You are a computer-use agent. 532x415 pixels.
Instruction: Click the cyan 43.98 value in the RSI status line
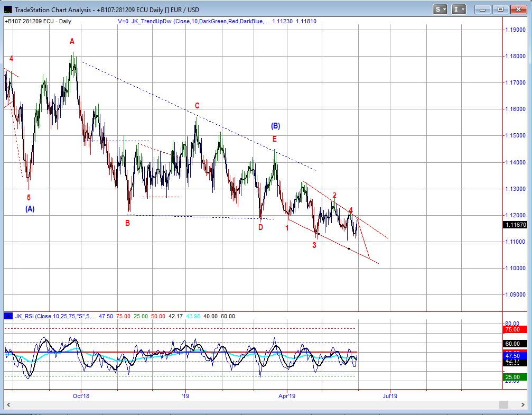(193, 316)
